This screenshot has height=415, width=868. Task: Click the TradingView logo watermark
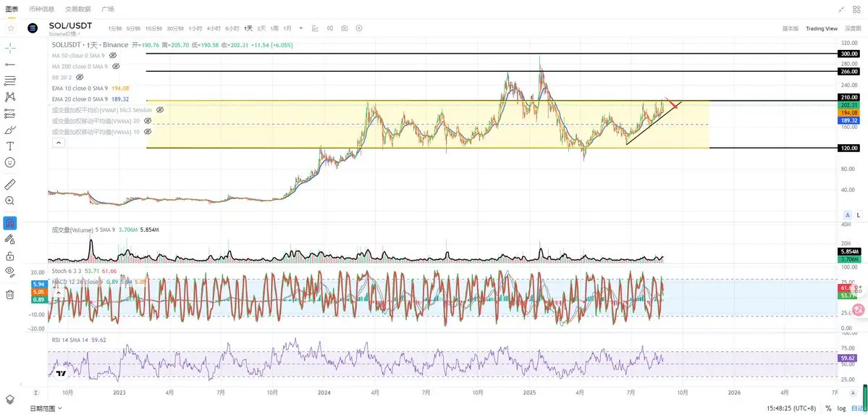pos(62,374)
